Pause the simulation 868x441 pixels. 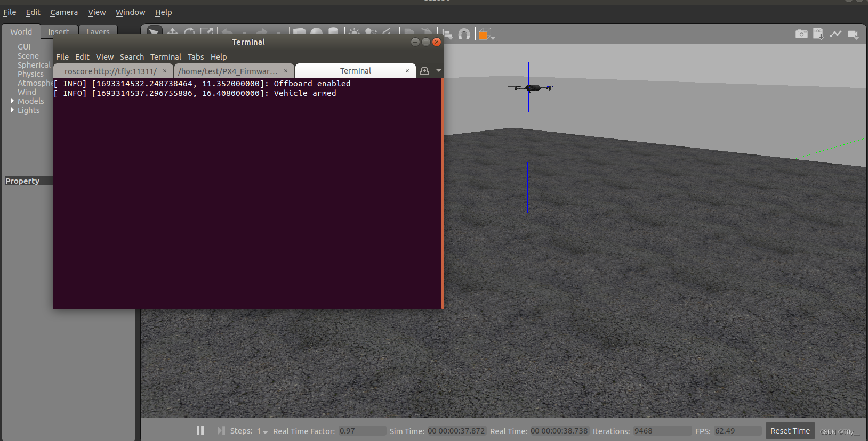(200, 430)
